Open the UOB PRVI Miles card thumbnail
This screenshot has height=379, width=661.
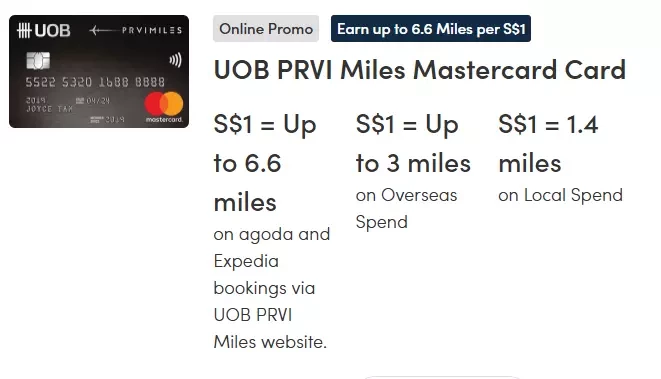[99, 71]
